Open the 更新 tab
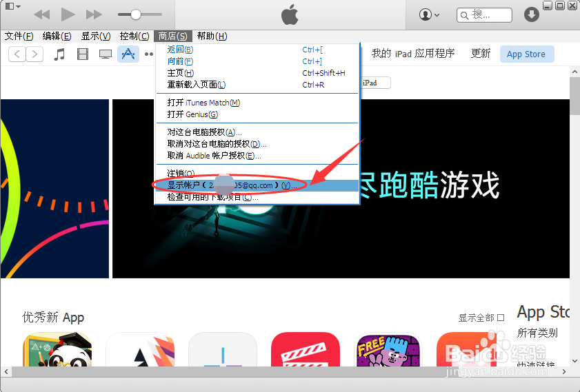 [x=481, y=54]
